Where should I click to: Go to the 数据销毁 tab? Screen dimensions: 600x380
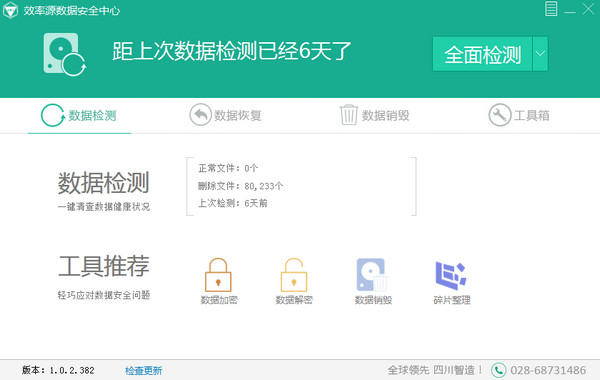(375, 115)
